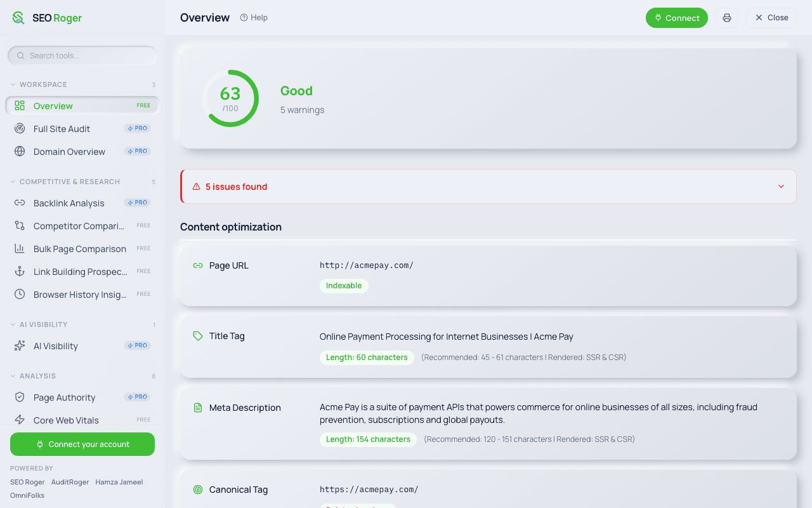
Task: Click the Link Building Prospects anchor icon
Action: (x=20, y=271)
